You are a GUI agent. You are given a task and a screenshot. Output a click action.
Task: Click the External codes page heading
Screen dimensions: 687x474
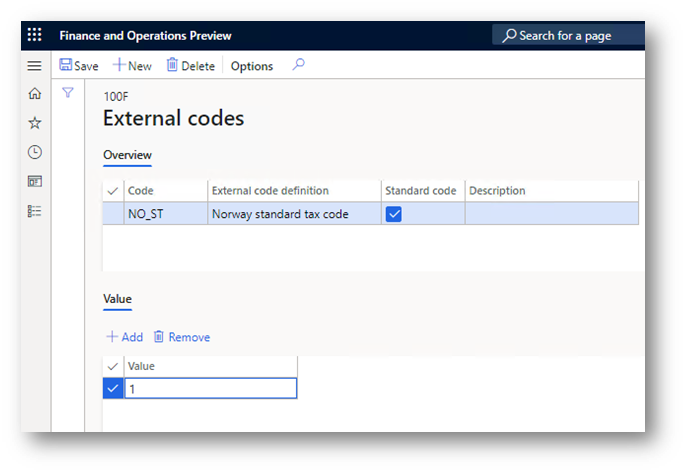(174, 118)
